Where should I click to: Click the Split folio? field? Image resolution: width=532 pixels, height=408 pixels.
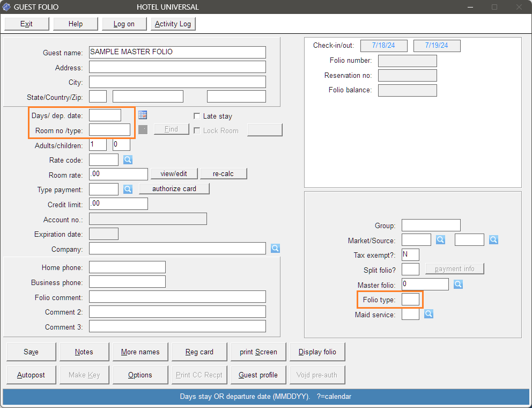[x=411, y=269]
